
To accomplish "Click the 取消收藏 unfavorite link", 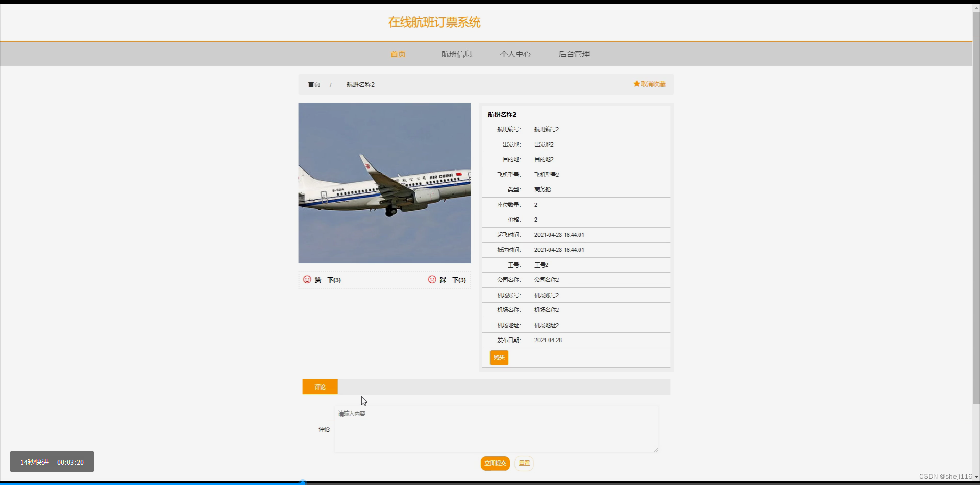I will pyautogui.click(x=652, y=84).
